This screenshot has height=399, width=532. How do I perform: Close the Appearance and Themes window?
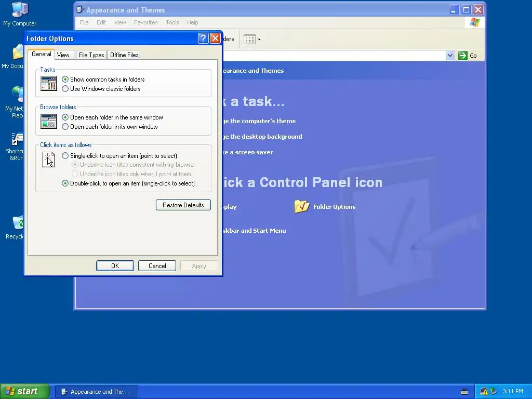point(478,10)
